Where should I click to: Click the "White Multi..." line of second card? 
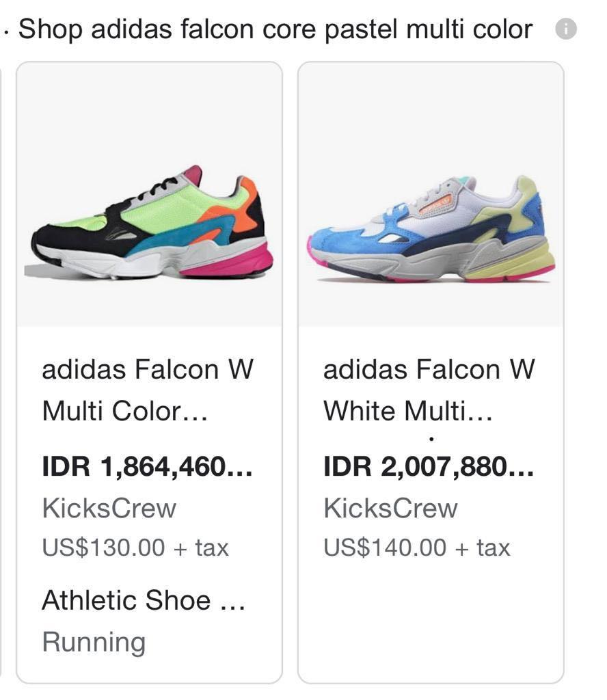408,411
